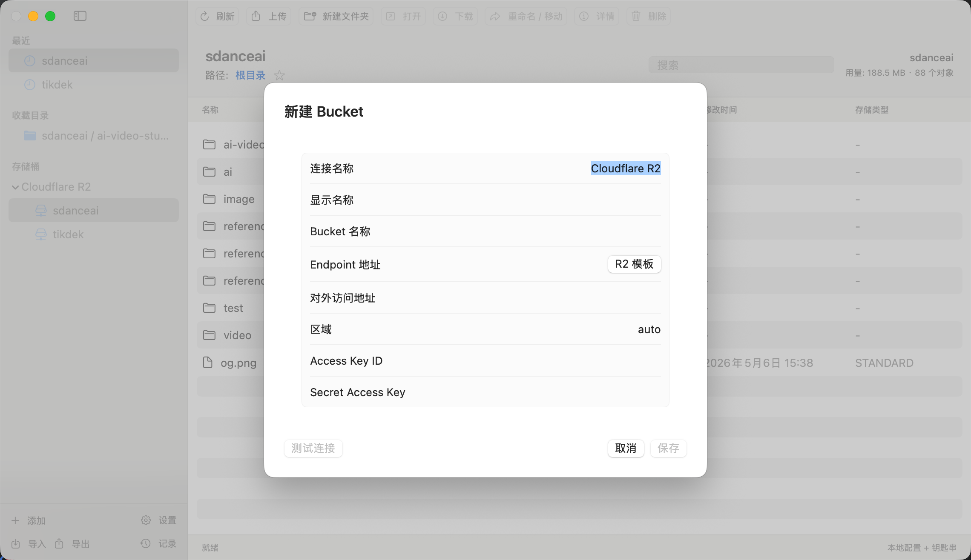Click the 区域 field showing auto
971x560 pixels.
click(485, 329)
